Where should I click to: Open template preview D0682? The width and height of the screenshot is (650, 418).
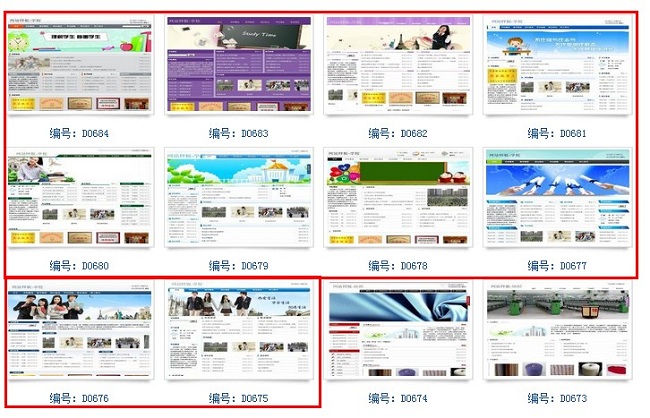(x=398, y=67)
